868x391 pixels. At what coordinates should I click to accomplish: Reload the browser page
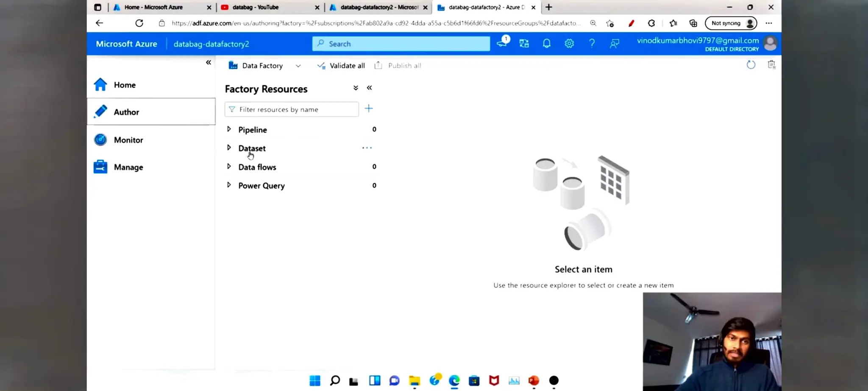point(139,23)
